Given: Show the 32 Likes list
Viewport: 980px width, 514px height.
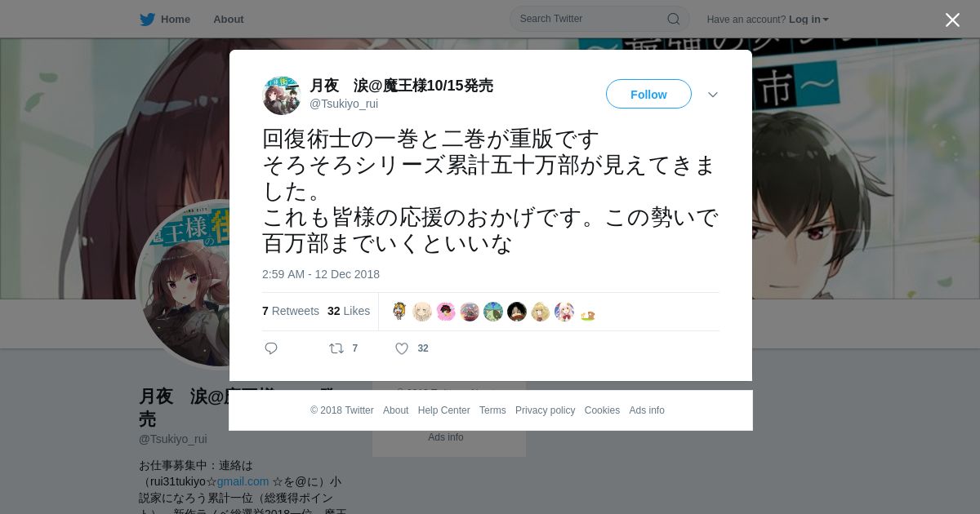Looking at the screenshot, I should click(x=349, y=311).
